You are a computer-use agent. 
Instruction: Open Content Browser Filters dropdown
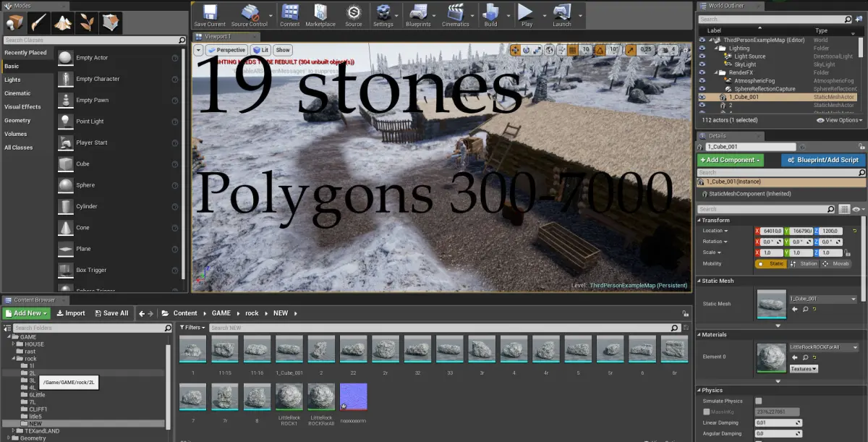pos(193,328)
